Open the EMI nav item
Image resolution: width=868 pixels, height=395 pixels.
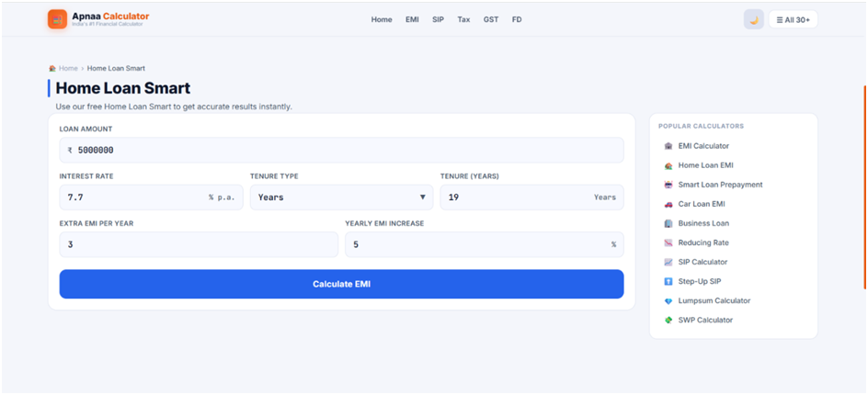click(412, 19)
